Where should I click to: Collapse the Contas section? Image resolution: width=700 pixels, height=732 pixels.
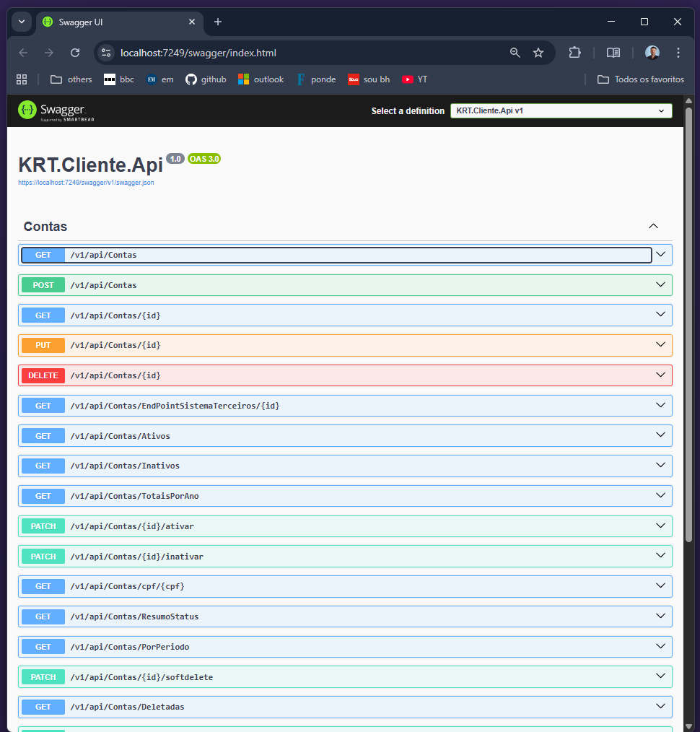(653, 227)
